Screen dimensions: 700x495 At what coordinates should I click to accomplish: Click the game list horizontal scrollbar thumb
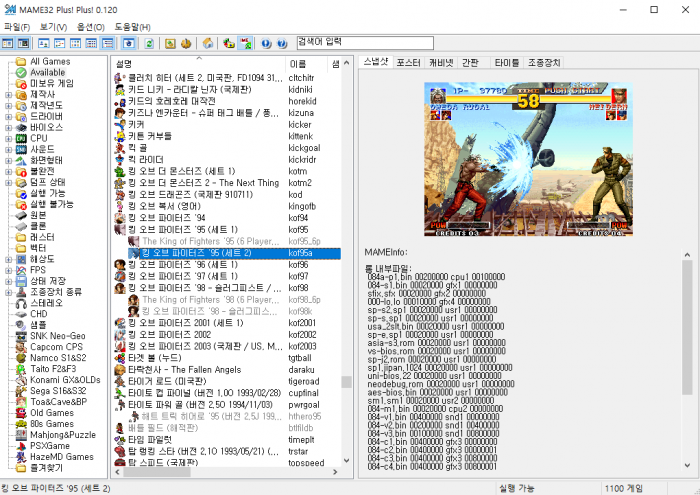157,472
